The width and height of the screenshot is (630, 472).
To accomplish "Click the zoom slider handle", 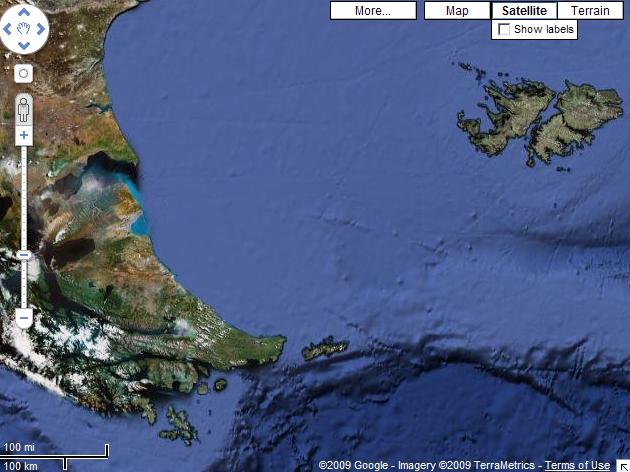I will point(24,255).
